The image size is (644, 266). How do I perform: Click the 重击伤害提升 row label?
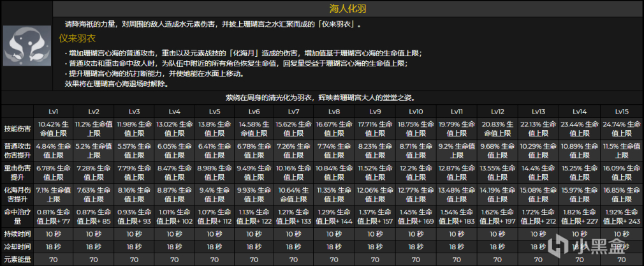click(18, 173)
